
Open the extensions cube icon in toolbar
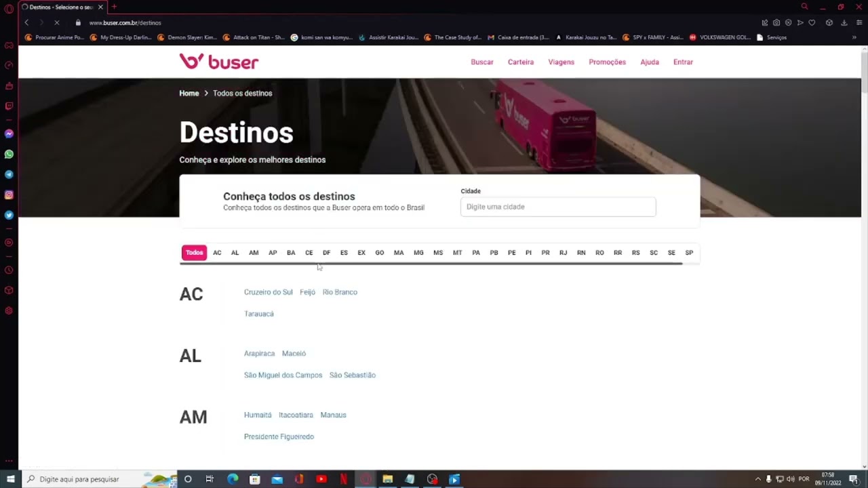pyautogui.click(x=829, y=22)
